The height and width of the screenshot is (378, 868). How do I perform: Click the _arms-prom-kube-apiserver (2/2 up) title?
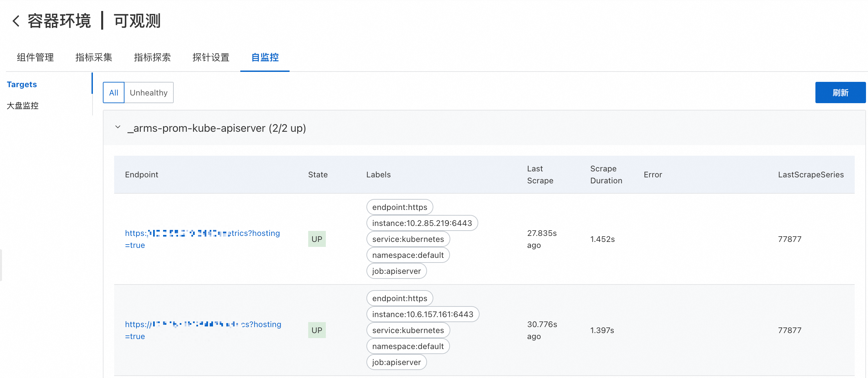[x=217, y=128]
